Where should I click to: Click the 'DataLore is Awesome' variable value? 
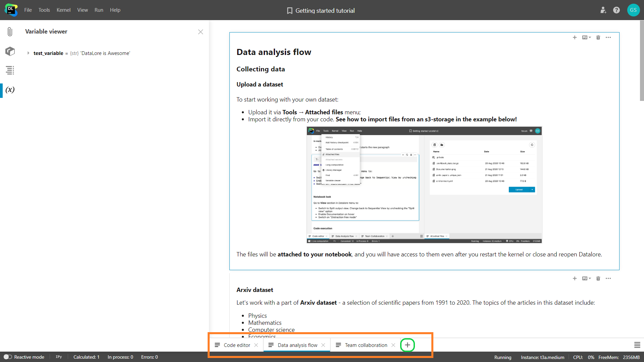coord(105,53)
